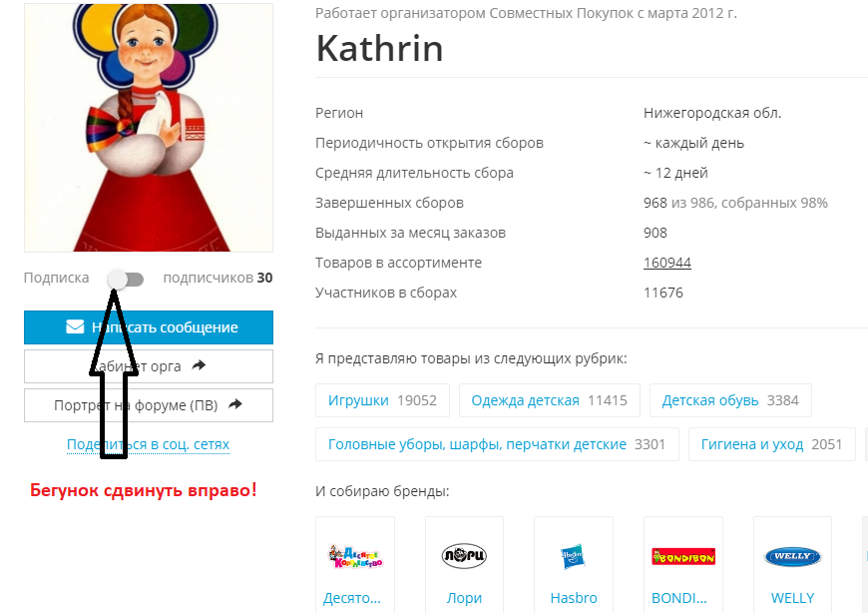The image size is (868, 613).
Task: Open the WELLY brand logo
Action: pyautogui.click(x=792, y=556)
